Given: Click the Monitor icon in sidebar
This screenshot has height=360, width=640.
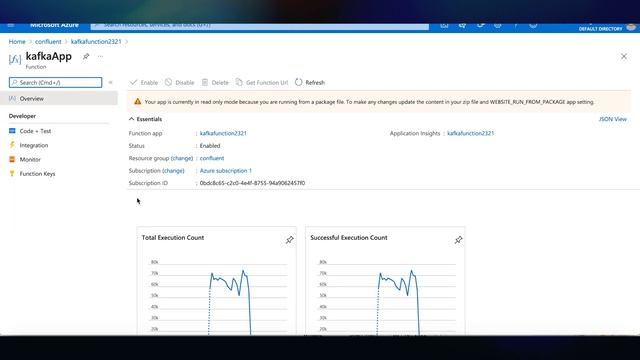Looking at the screenshot, I should pos(12,159).
